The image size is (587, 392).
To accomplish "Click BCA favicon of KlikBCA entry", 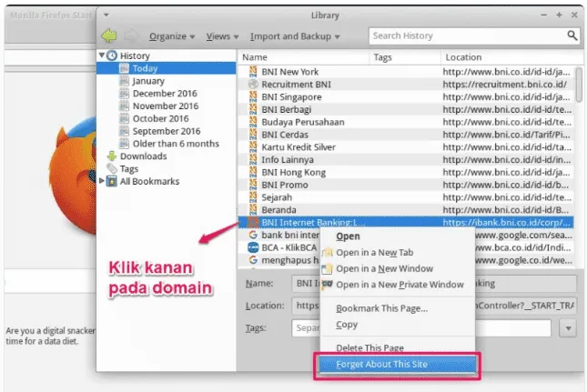I will coord(253,247).
